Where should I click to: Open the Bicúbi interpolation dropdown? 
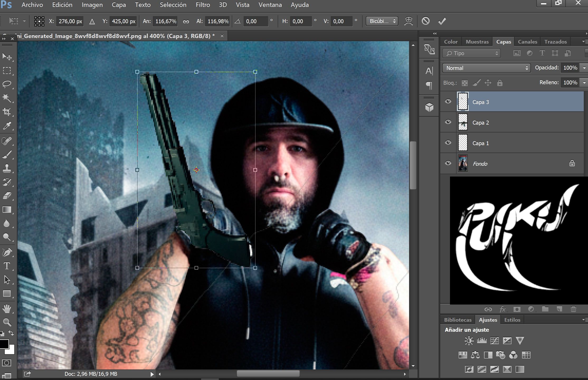[x=382, y=21]
